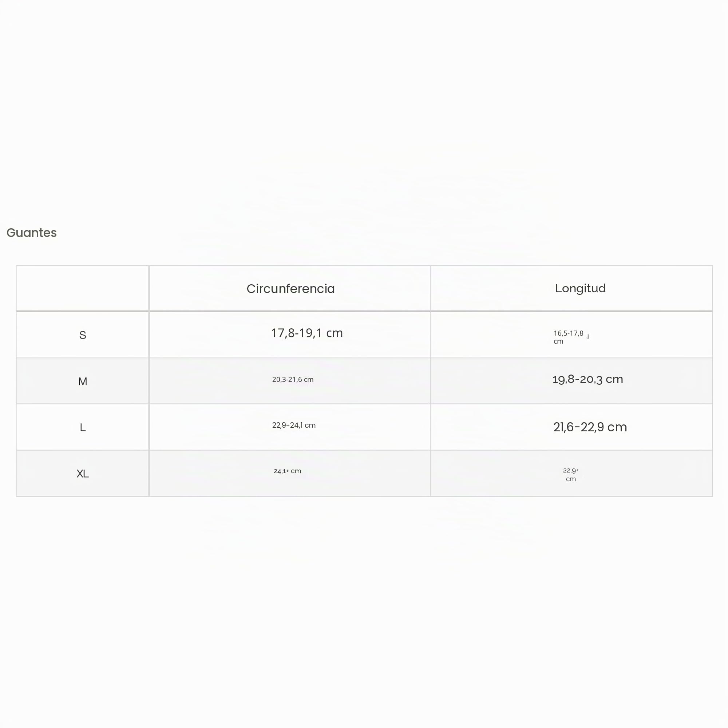Click the word cm under 22,9+

tap(570, 479)
